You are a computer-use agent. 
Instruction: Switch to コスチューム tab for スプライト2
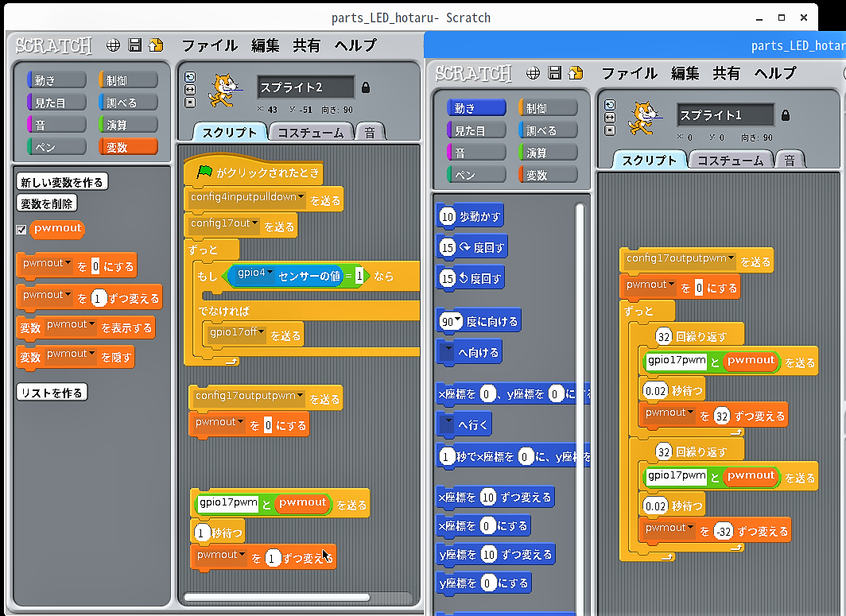click(x=311, y=132)
